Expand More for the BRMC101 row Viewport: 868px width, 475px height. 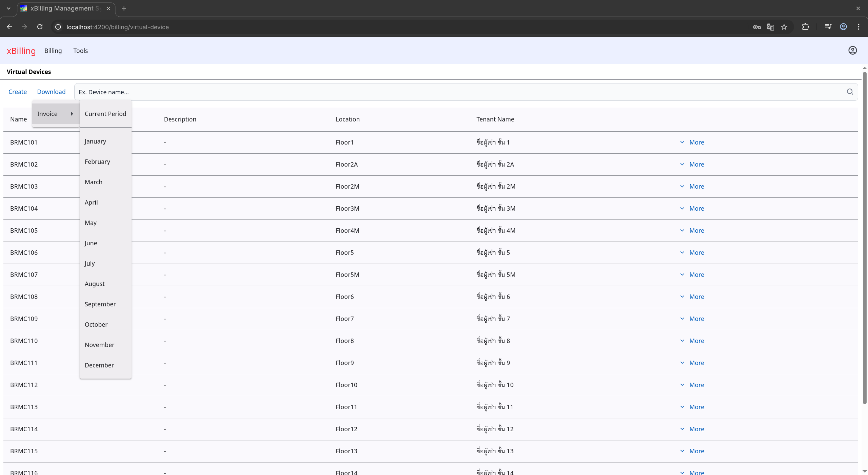[692, 142]
